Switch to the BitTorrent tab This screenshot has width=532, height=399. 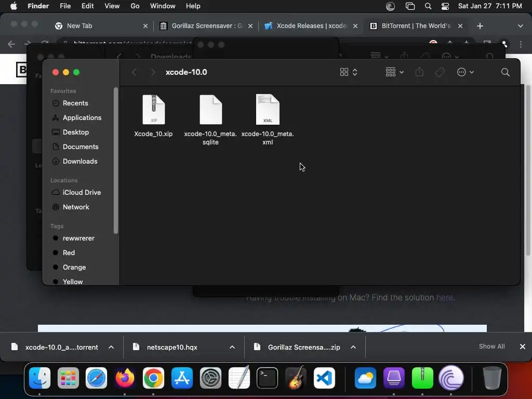pyautogui.click(x=416, y=26)
